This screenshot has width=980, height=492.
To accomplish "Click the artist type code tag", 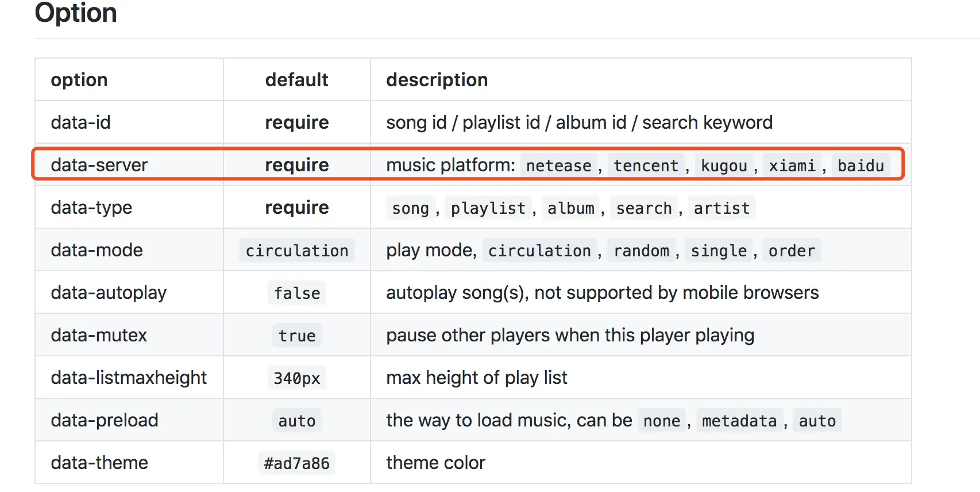I will click(722, 208).
